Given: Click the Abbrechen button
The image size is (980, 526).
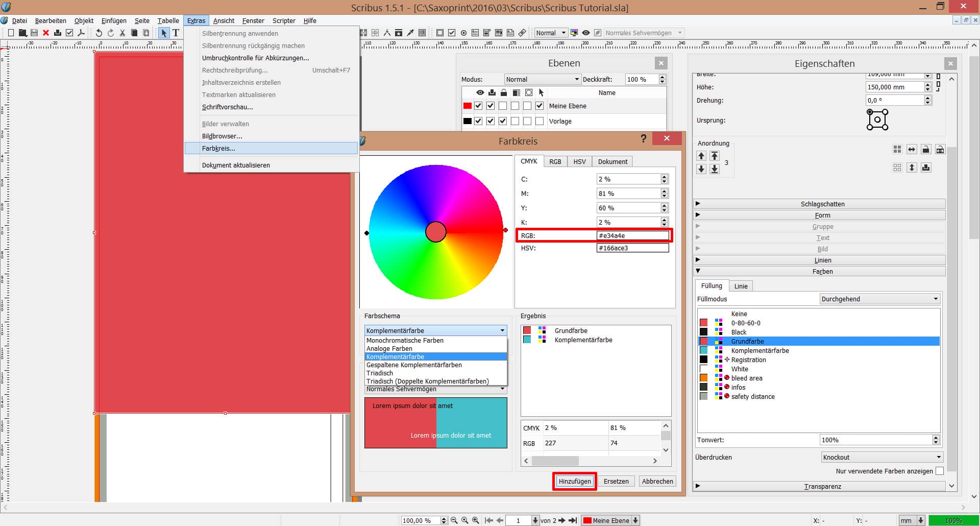Looking at the screenshot, I should [657, 481].
